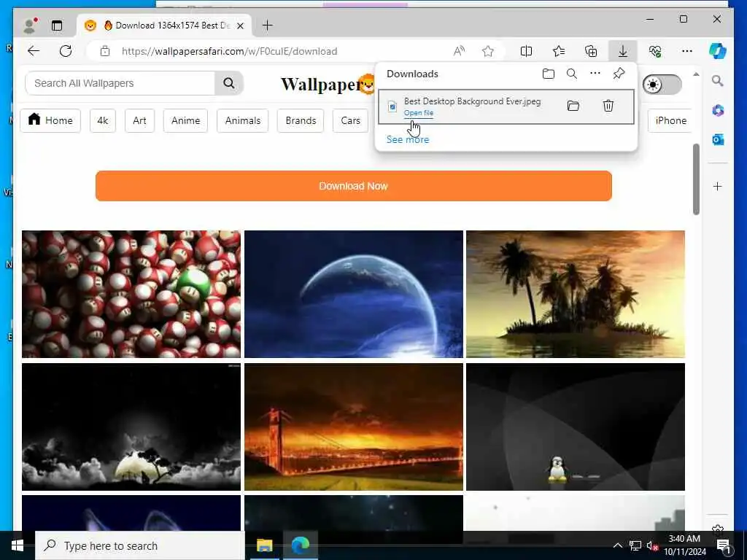Switch to the Download 1364x1574 tab
747x560 pixels.
[166, 26]
